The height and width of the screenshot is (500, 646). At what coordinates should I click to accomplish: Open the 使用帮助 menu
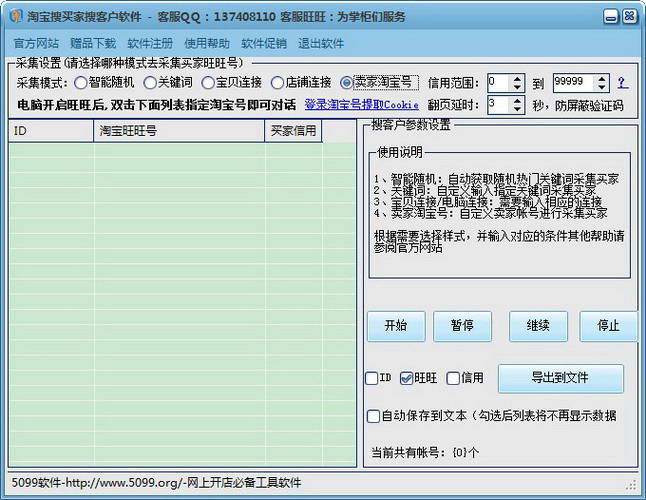pyautogui.click(x=207, y=43)
